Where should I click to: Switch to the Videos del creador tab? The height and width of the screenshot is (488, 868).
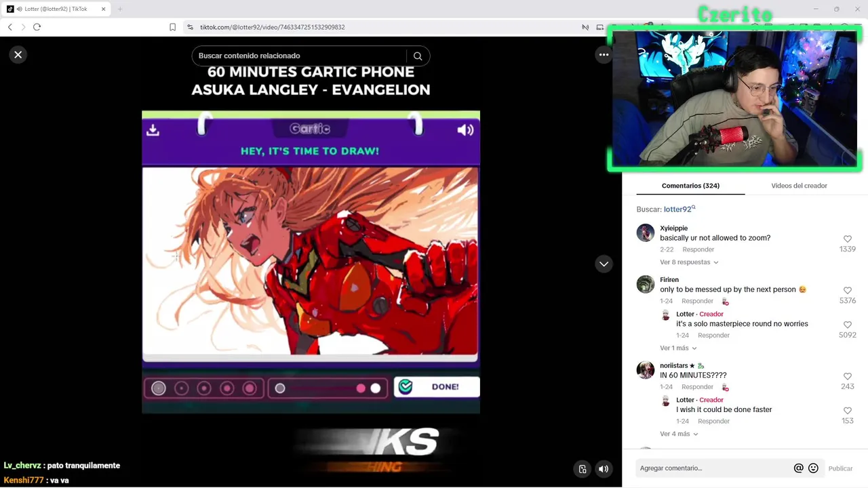point(799,186)
